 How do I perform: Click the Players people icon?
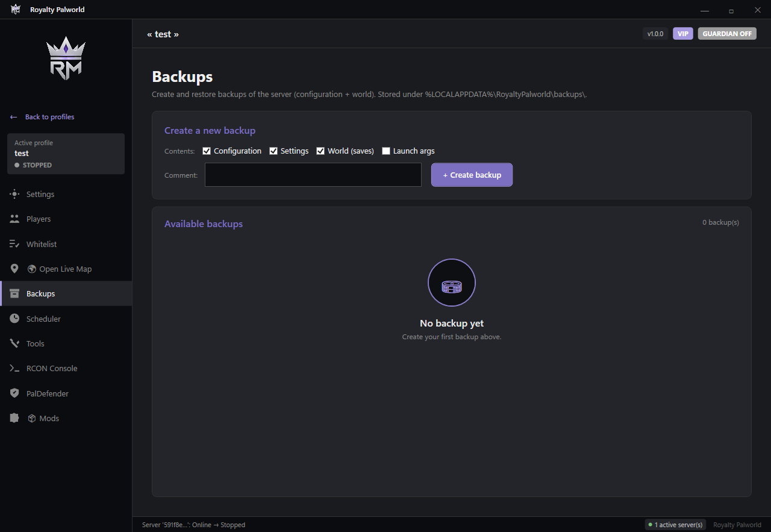coord(14,219)
